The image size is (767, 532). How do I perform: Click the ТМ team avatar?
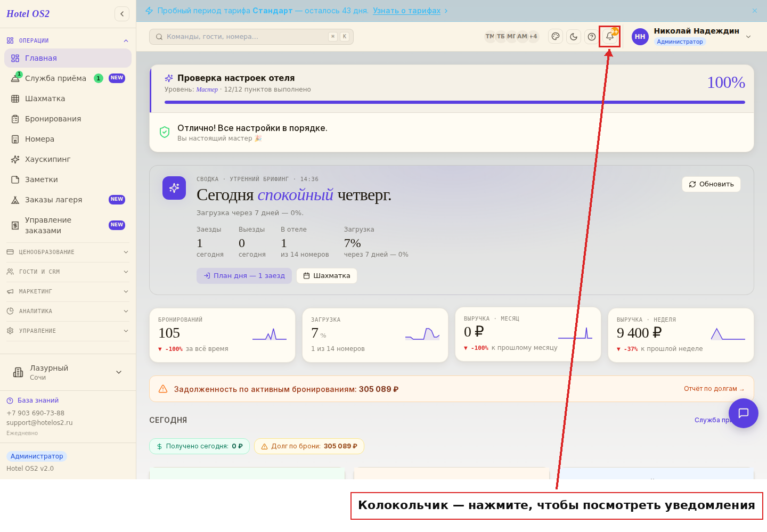pos(490,37)
